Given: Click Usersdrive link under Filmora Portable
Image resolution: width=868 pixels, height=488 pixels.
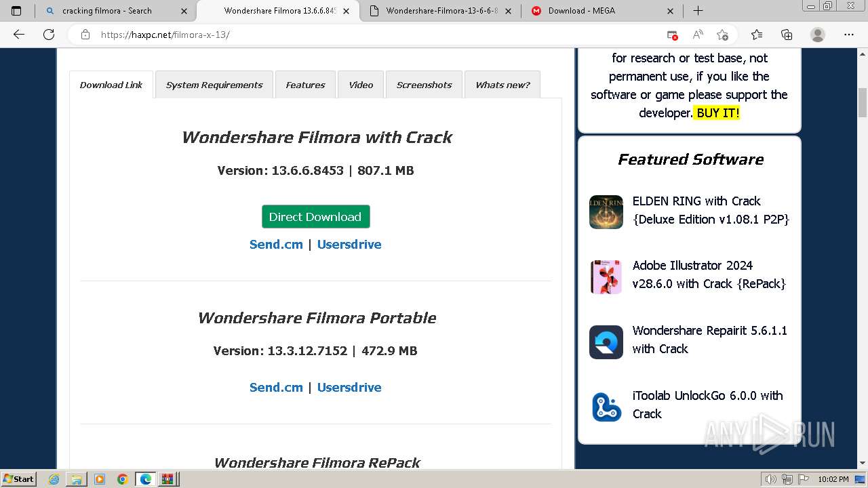Looking at the screenshot, I should [x=349, y=388].
